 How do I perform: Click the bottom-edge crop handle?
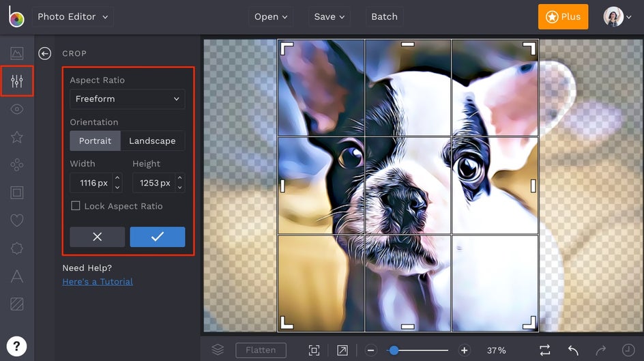(x=408, y=326)
